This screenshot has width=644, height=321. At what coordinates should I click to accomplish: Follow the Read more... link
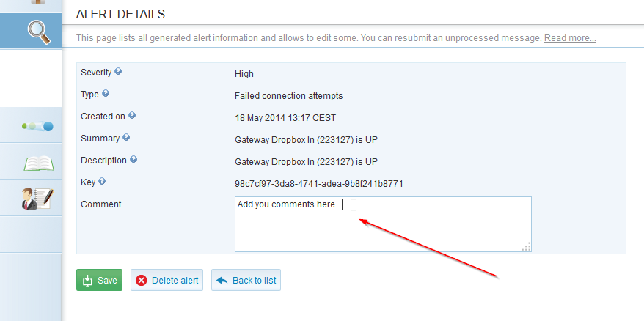[x=569, y=38]
